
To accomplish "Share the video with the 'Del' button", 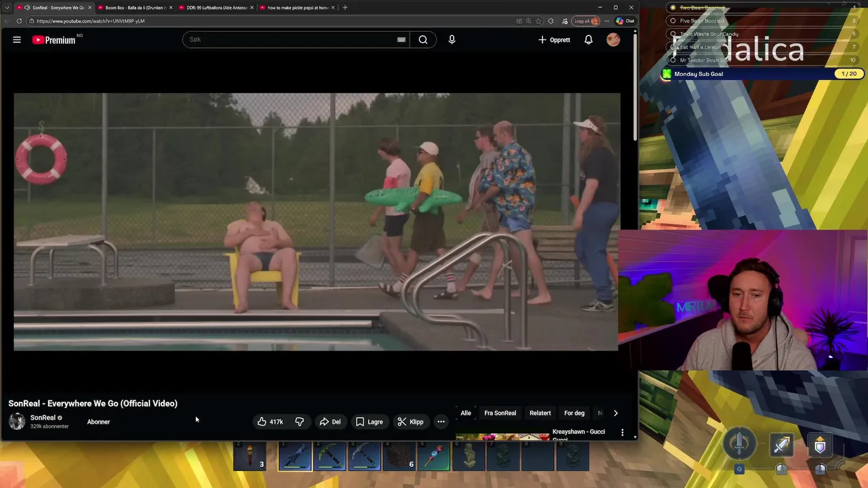I will (x=330, y=422).
